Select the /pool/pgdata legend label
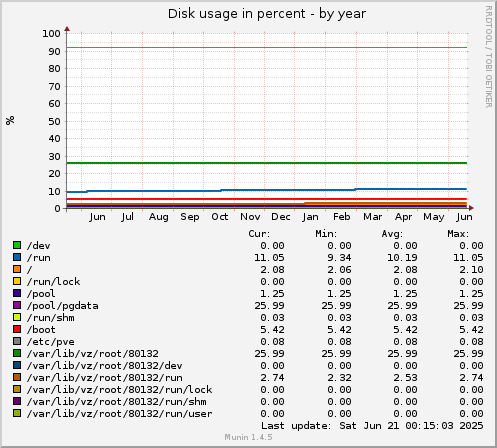The width and height of the screenshot is (497, 448). pos(63,306)
